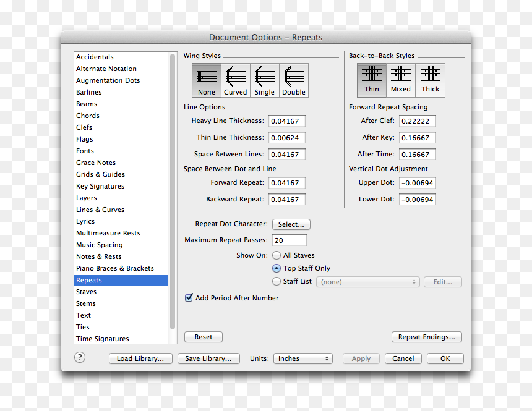The image size is (532, 411).
Task: Open the Augmentation Dots category
Action: (x=121, y=80)
